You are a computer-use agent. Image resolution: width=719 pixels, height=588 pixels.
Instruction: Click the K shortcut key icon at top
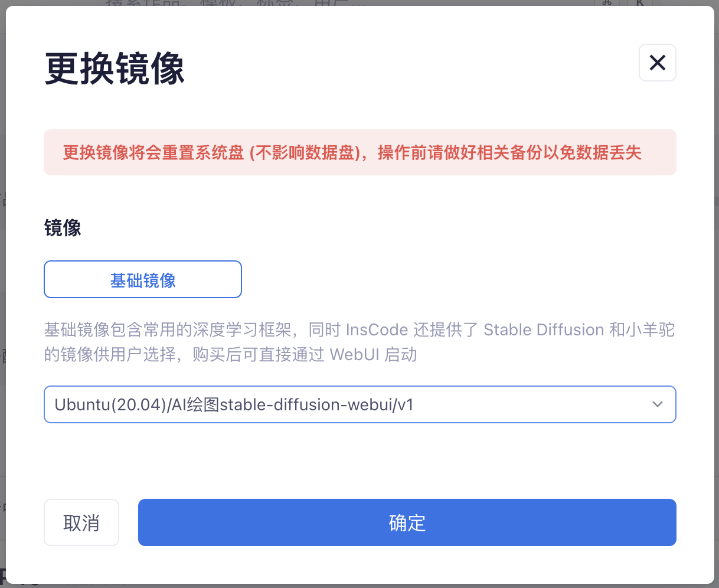tap(640, 3)
